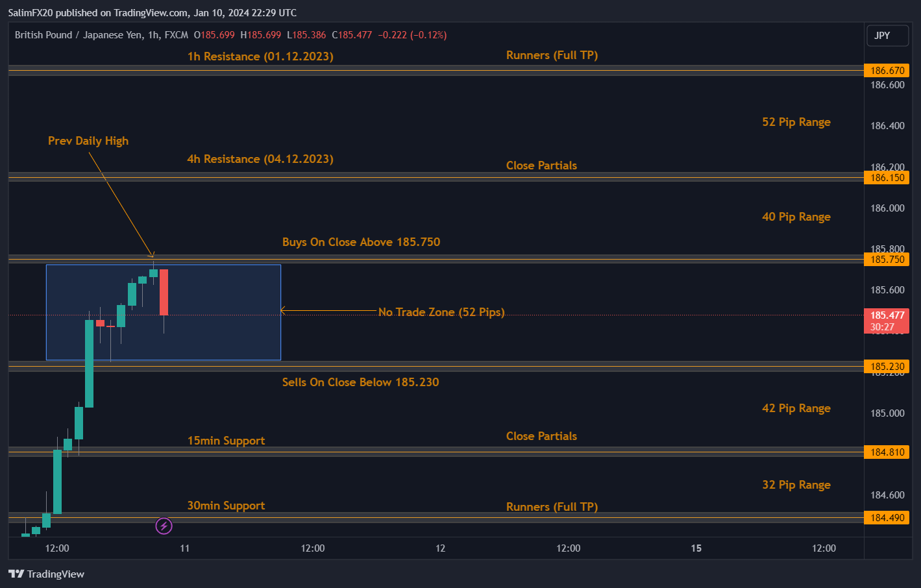Click the purple lightning bolt event icon
Image resolution: width=921 pixels, height=588 pixels.
click(x=164, y=526)
